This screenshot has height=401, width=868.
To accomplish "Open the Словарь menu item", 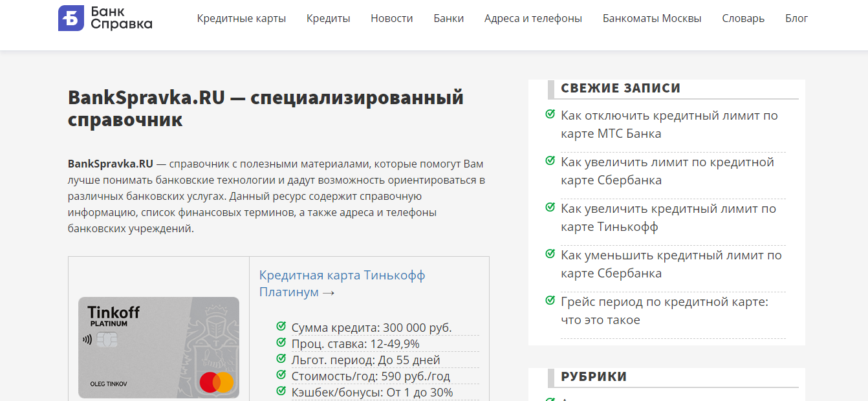I will click(743, 18).
